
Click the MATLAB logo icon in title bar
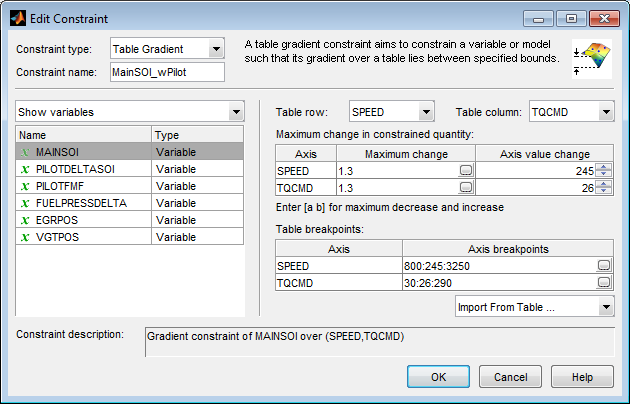[18, 18]
